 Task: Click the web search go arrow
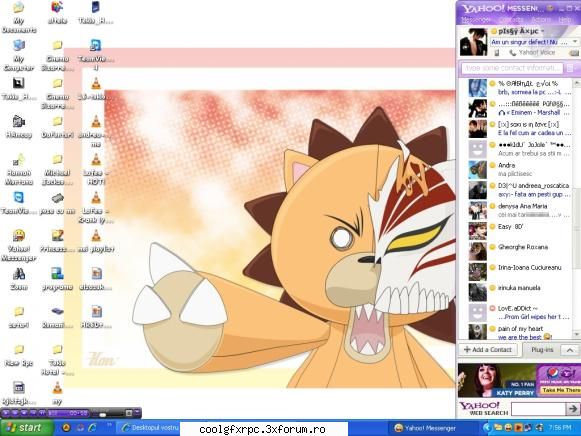pyautogui.click(x=572, y=409)
